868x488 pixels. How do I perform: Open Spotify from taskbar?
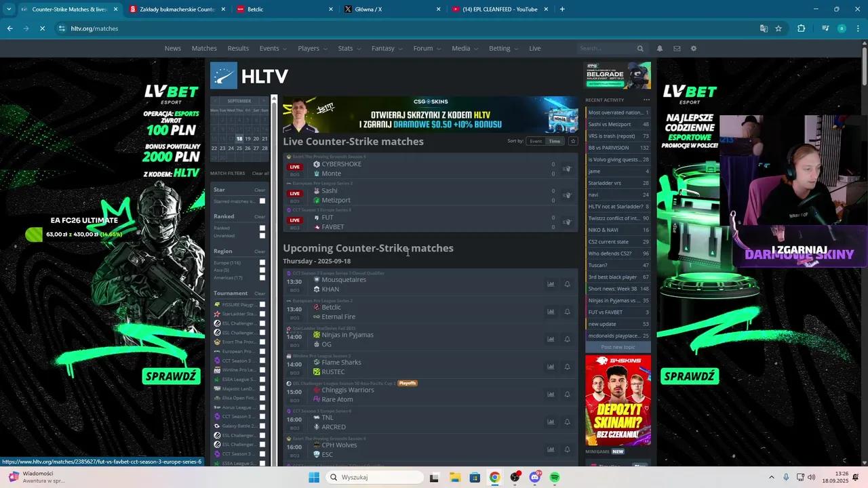[555, 477]
